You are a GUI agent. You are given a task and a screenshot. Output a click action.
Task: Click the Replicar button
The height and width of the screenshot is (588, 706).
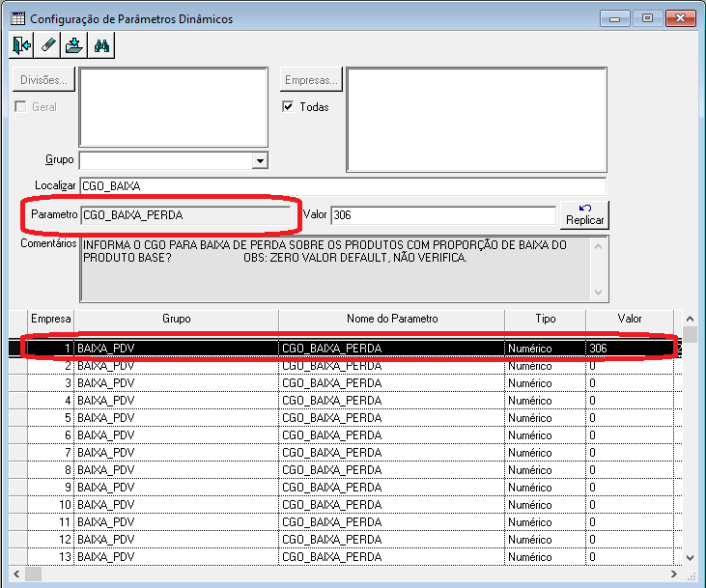584,214
